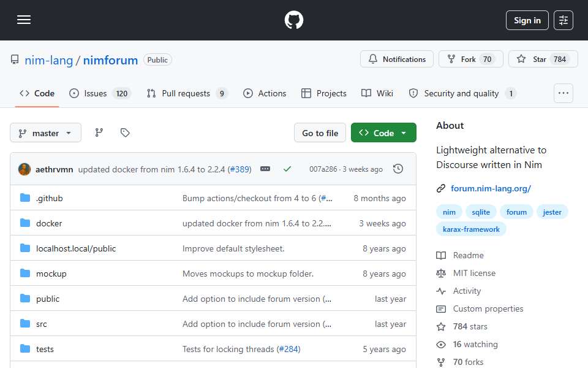Open the Security and quality tab
This screenshot has height=368, width=588.
(462, 93)
